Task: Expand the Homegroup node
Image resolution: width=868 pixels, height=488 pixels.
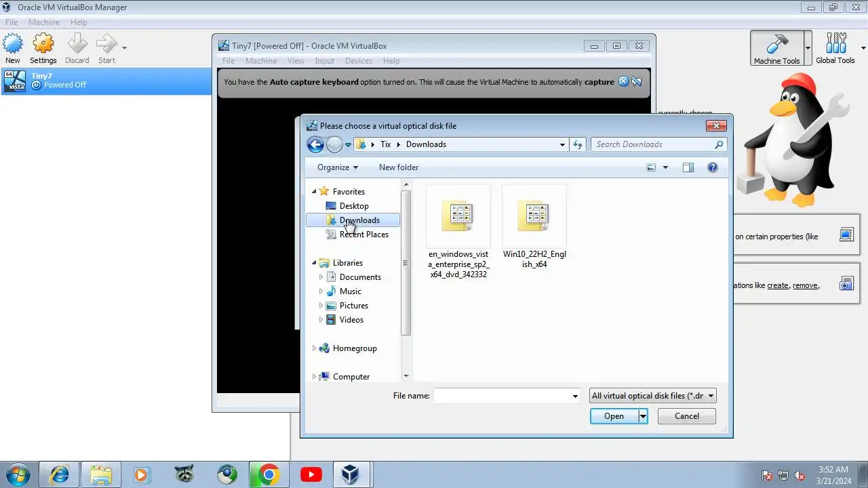Action: point(314,348)
